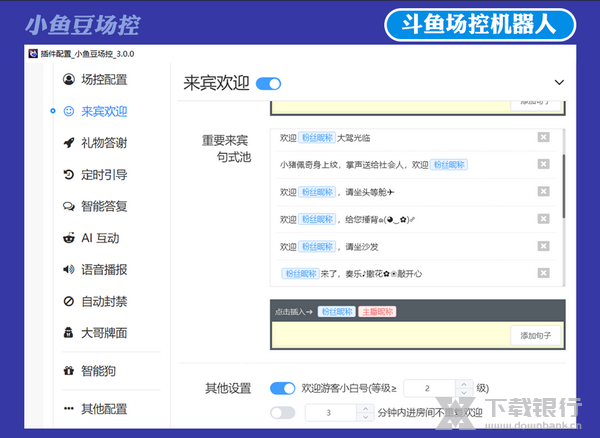This screenshot has height=438, width=600.
Task: Click the 粉丝昵称 tag in 大驾光临 row
Action: pos(317,138)
